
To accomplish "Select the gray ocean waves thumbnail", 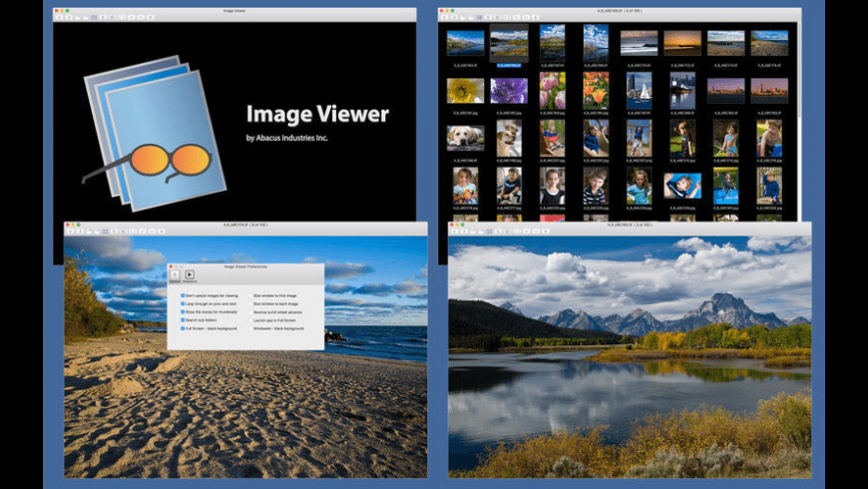I will point(639,43).
